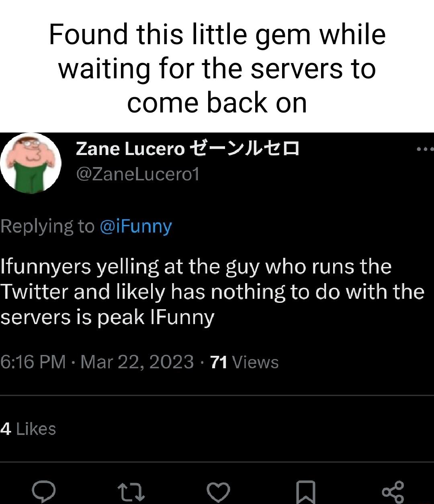
Task: Open the tweet options ellipsis menu
Action: point(422,149)
